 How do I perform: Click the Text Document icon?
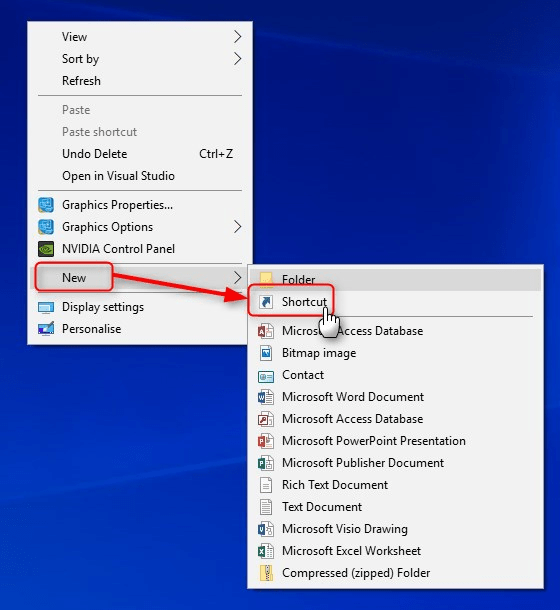266,507
